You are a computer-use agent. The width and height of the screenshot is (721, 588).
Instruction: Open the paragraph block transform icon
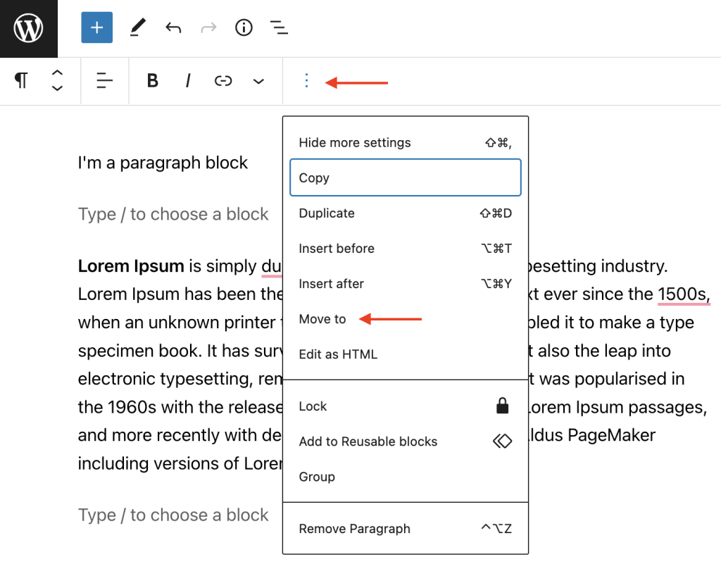click(20, 81)
